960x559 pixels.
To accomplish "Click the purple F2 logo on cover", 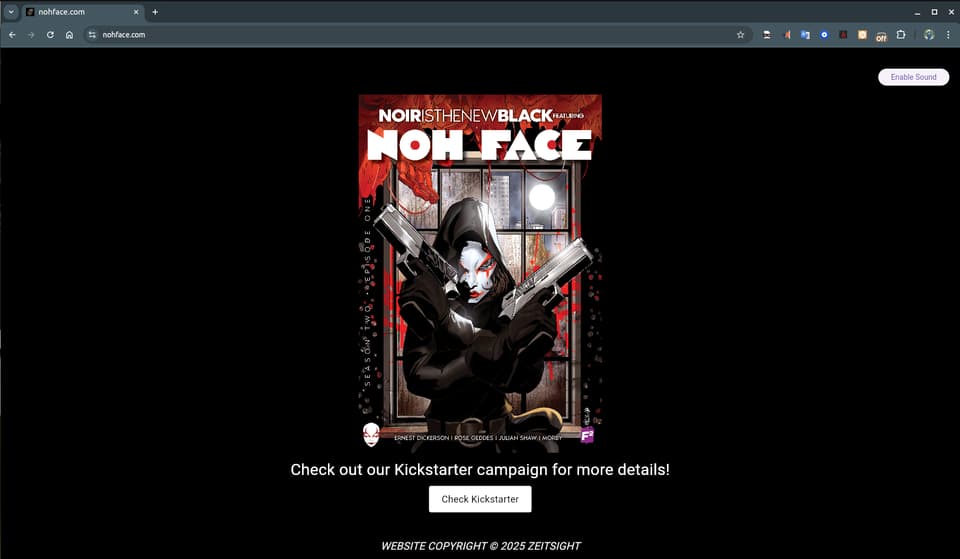I will [x=587, y=436].
